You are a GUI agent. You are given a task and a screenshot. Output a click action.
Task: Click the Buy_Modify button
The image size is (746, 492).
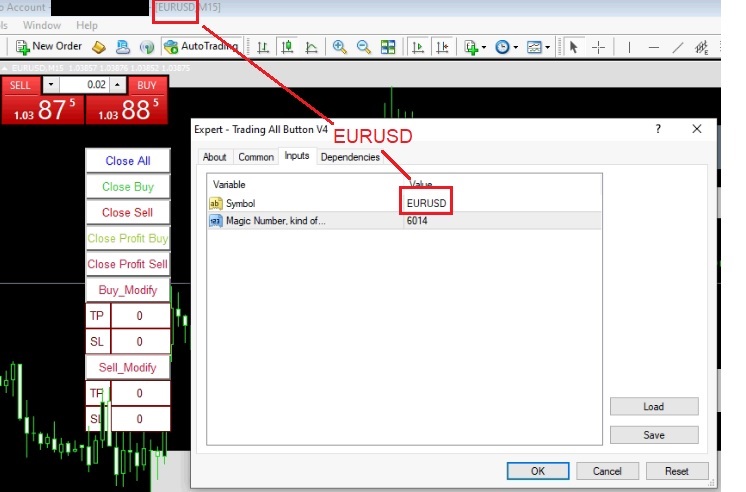click(128, 290)
